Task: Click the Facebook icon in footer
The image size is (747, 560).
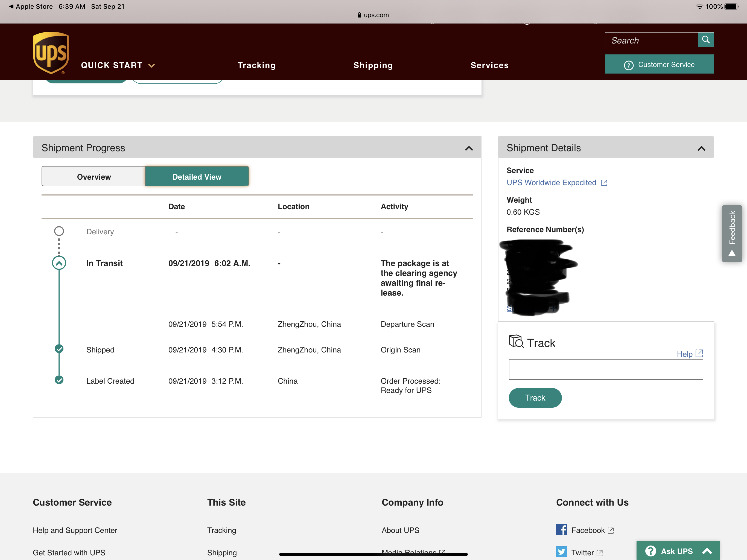Action: 561,529
